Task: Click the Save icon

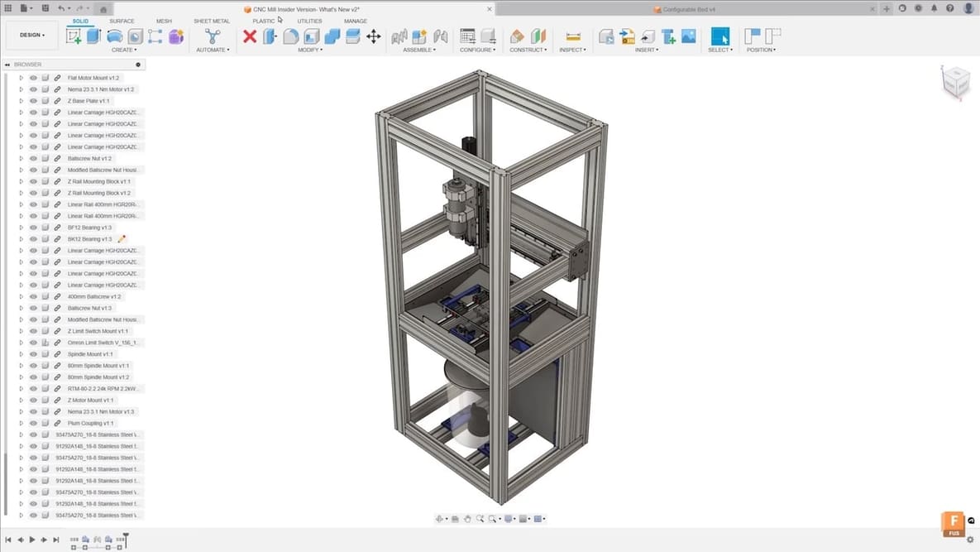Action: coord(45,9)
